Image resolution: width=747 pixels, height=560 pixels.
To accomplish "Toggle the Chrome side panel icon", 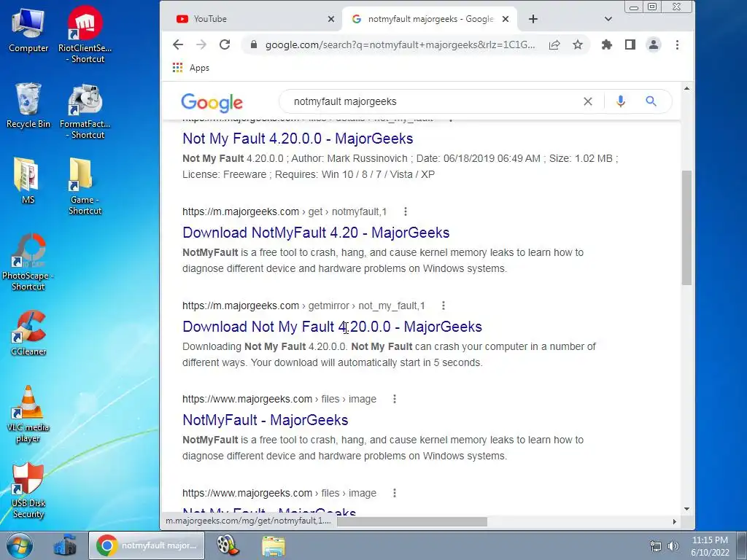I will point(630,44).
